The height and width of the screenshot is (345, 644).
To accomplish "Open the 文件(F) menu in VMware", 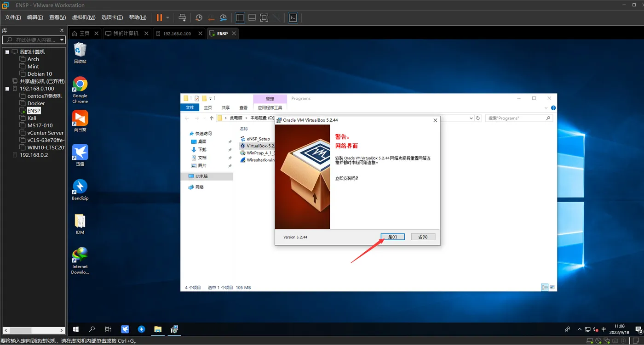I will pos(13,17).
